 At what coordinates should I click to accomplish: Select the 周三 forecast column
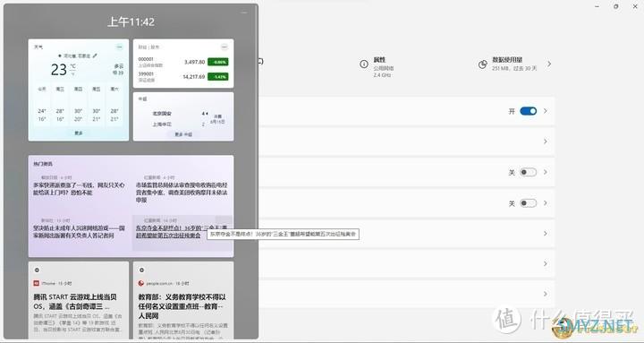[60, 105]
